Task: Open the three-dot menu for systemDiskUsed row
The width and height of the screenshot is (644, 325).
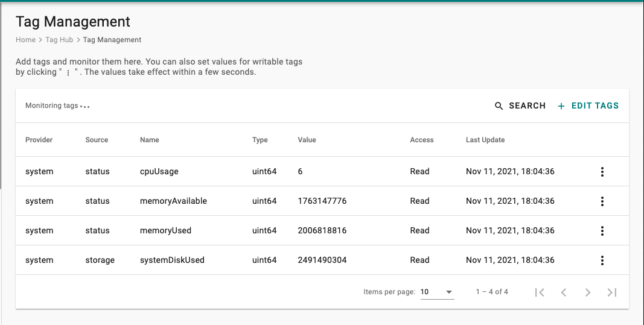Action: coord(602,260)
